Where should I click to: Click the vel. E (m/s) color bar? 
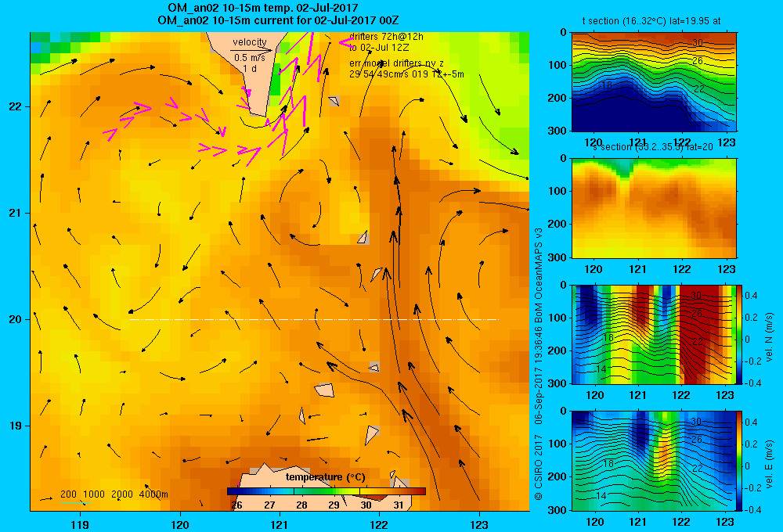point(740,461)
